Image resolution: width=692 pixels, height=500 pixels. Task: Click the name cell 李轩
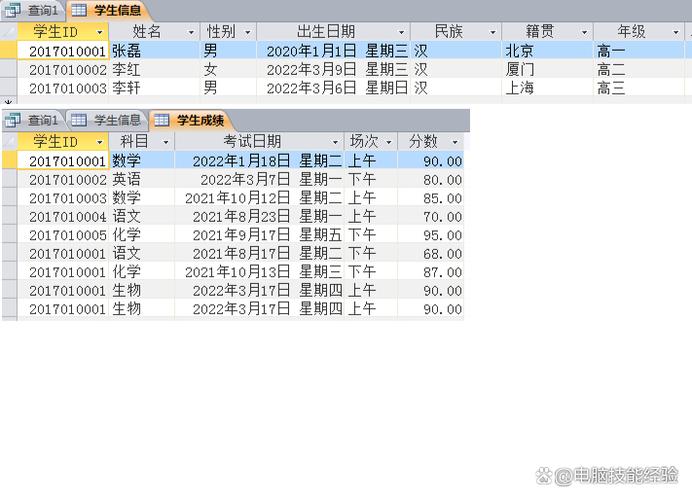point(154,88)
